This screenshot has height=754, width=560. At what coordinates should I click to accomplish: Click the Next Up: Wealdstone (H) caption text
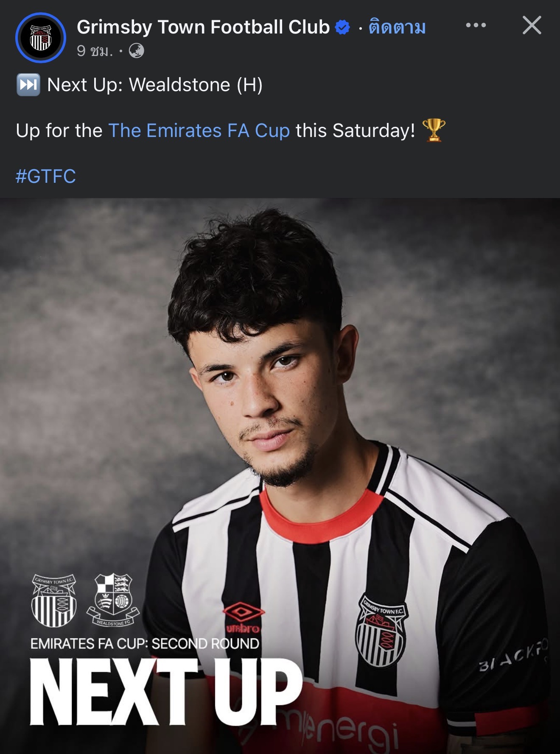(x=155, y=85)
